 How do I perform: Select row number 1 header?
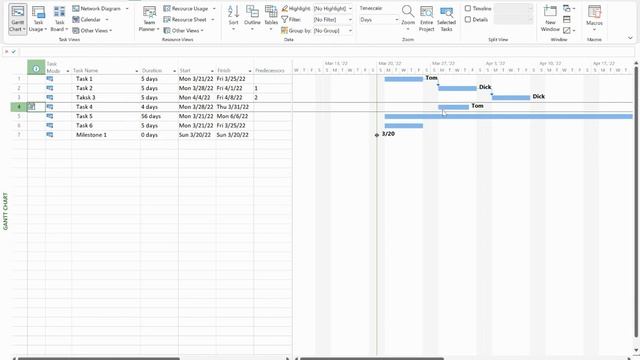pyautogui.click(x=19, y=79)
